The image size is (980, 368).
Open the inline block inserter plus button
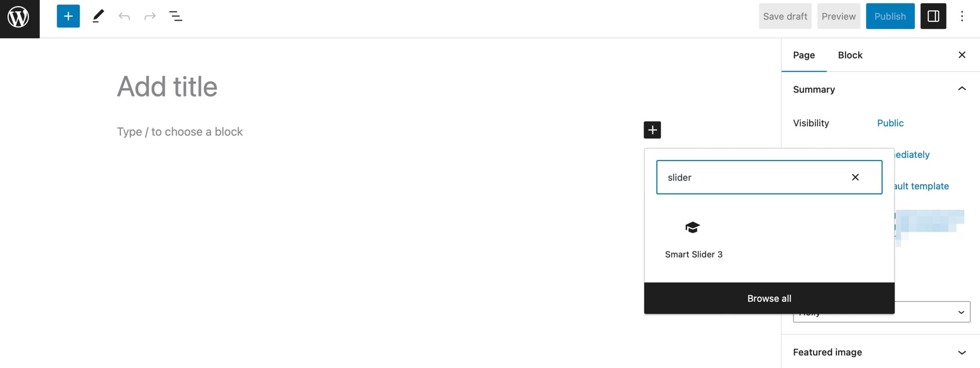[x=653, y=130]
